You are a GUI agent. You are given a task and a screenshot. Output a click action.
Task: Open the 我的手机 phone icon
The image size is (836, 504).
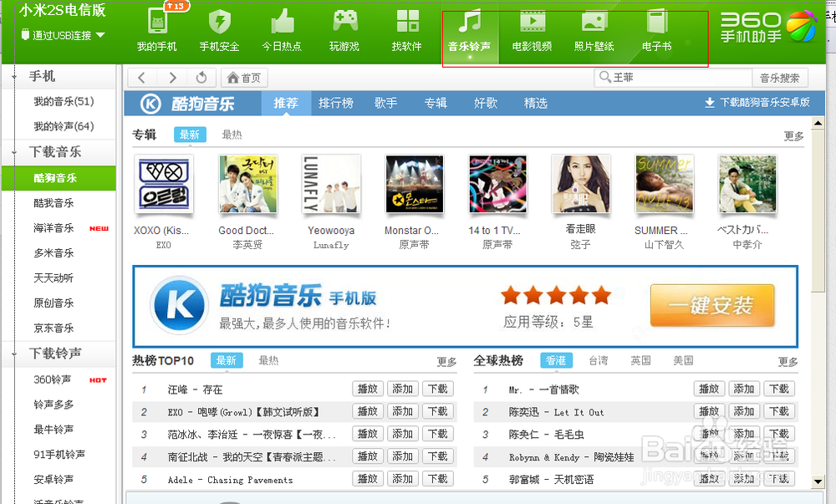click(157, 21)
